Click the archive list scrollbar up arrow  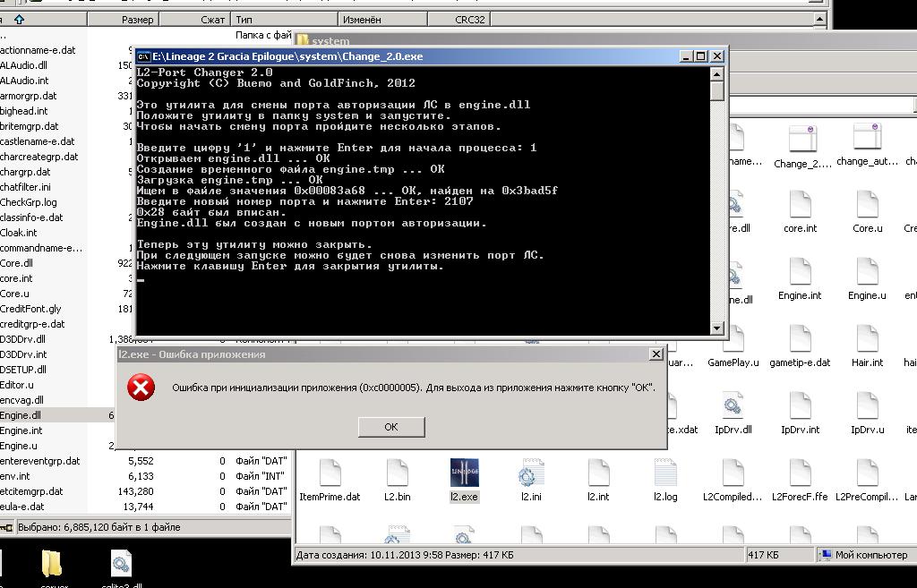820,20
